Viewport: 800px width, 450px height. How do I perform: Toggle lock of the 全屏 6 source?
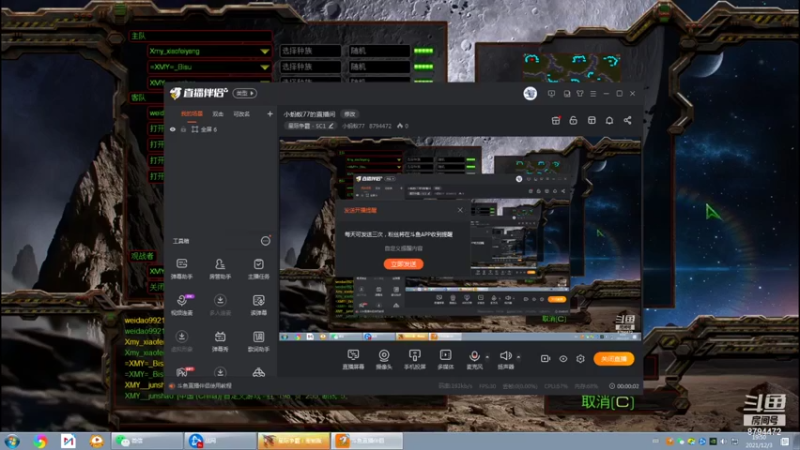tap(183, 130)
